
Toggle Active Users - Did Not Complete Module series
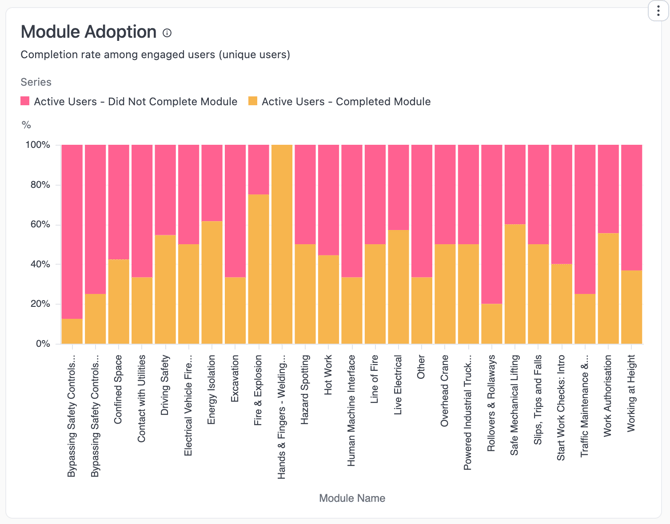135,102
